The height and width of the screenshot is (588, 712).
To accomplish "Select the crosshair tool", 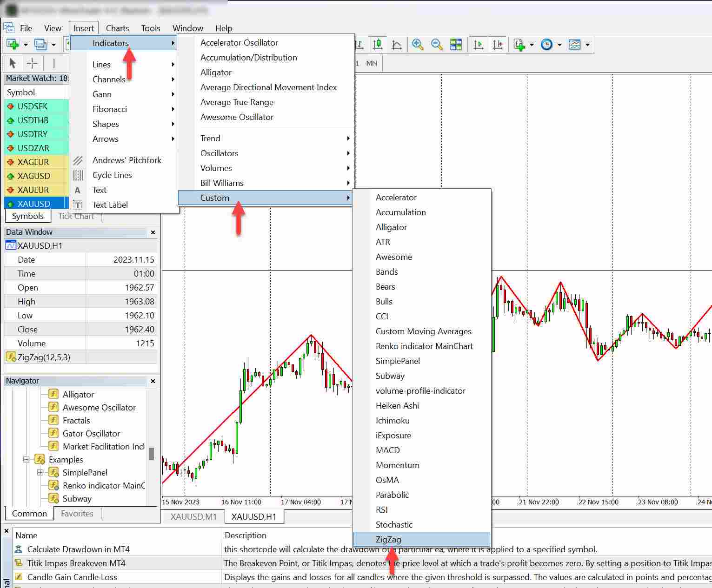I will 32,63.
